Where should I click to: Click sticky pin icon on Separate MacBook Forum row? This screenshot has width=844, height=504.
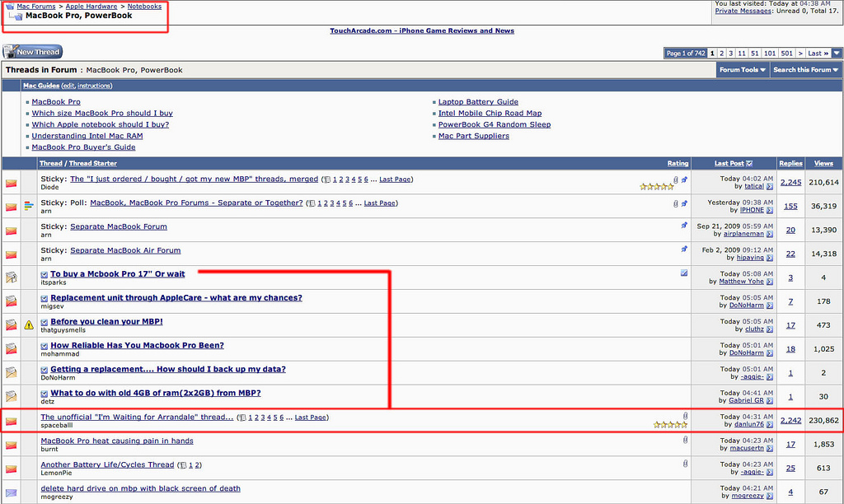[684, 226]
